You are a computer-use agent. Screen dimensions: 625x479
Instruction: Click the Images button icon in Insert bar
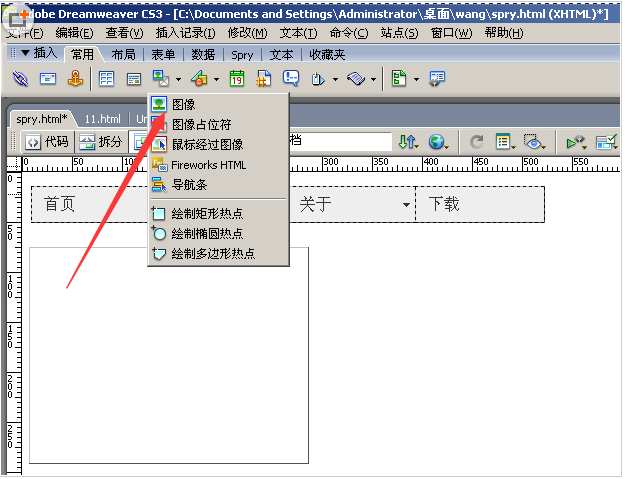pyautogui.click(x=161, y=79)
